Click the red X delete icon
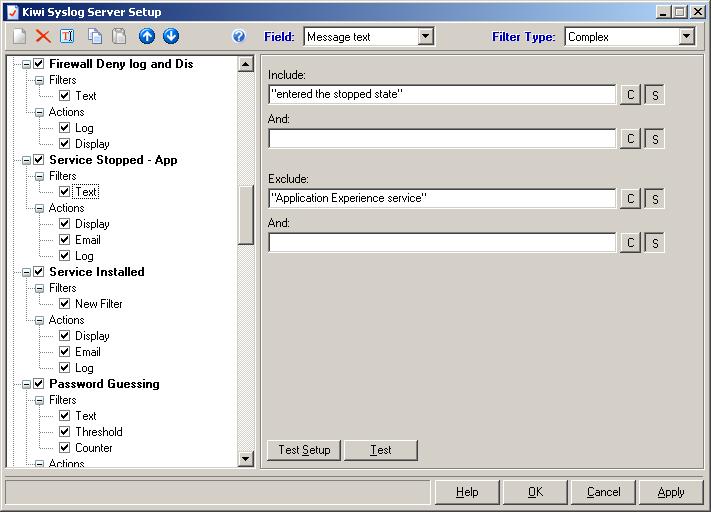The image size is (711, 512). (x=43, y=36)
